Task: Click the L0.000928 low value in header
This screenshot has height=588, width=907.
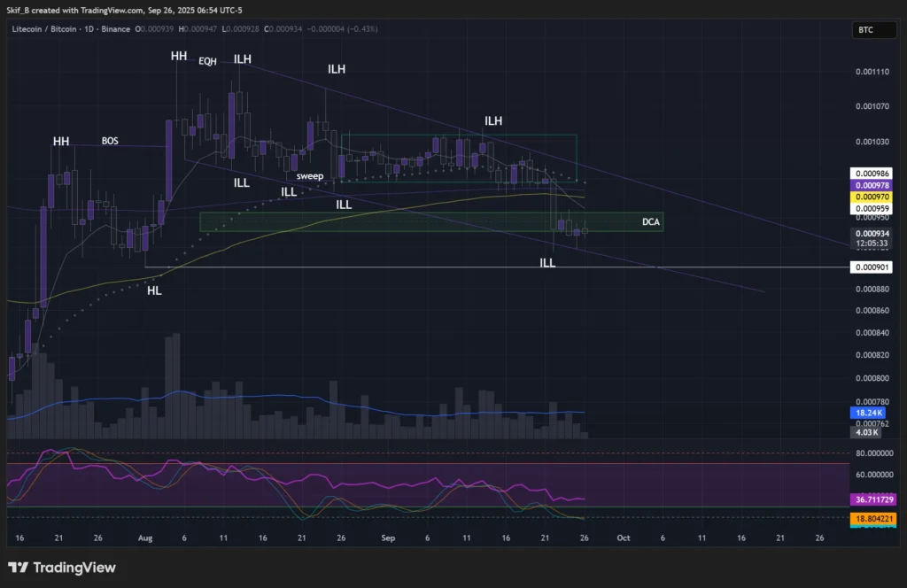Action: [240, 29]
